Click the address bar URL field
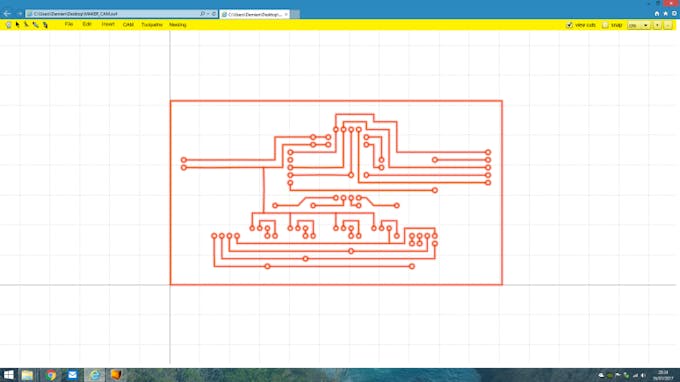 coord(112,14)
